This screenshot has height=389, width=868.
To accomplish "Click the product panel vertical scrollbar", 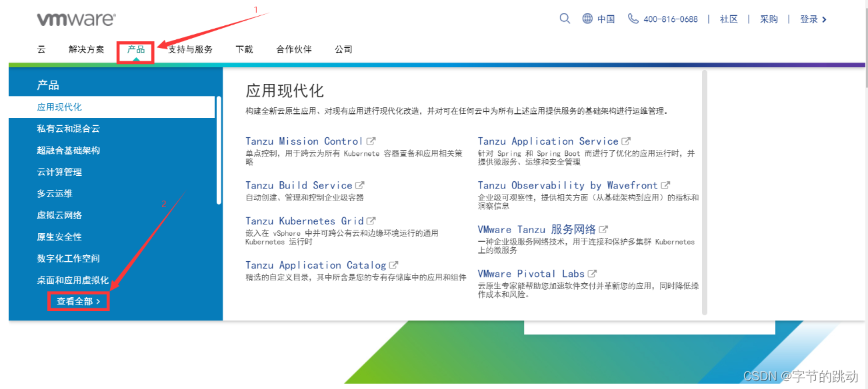I will (705, 192).
